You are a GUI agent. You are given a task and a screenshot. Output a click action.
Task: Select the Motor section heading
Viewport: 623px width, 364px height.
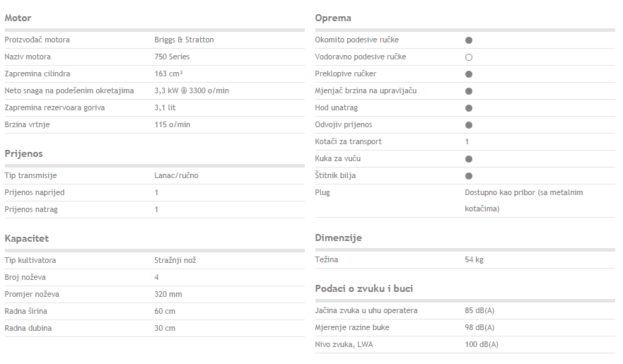coord(18,18)
